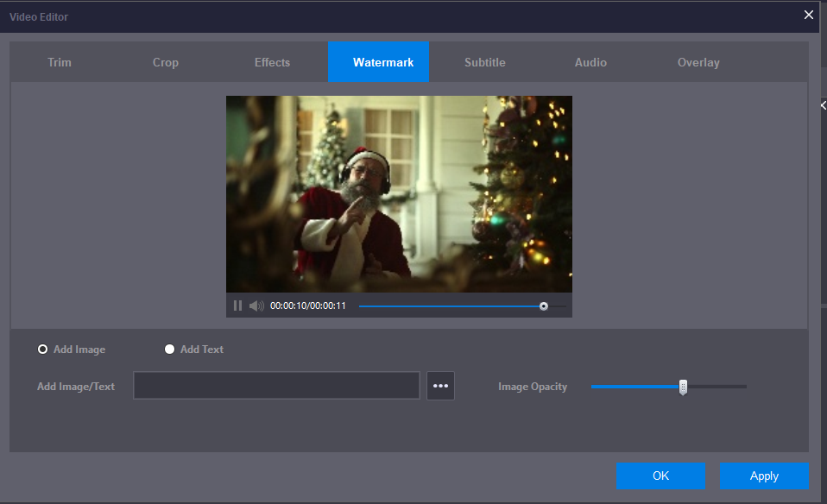Screen dimensions: 827x504
Task: Focus the Add Image/Text input field
Action: click(x=276, y=386)
